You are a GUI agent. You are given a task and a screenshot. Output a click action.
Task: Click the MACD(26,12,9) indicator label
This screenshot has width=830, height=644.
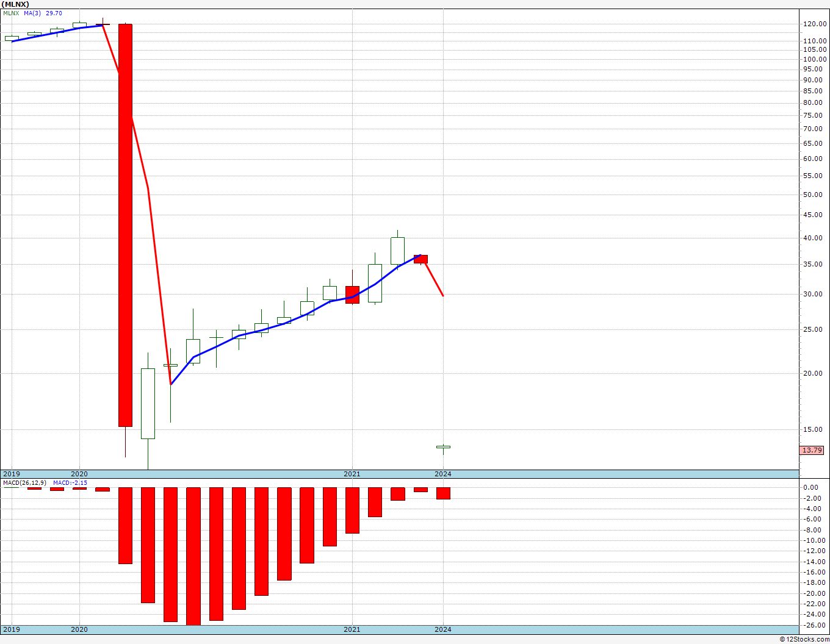click(x=24, y=483)
